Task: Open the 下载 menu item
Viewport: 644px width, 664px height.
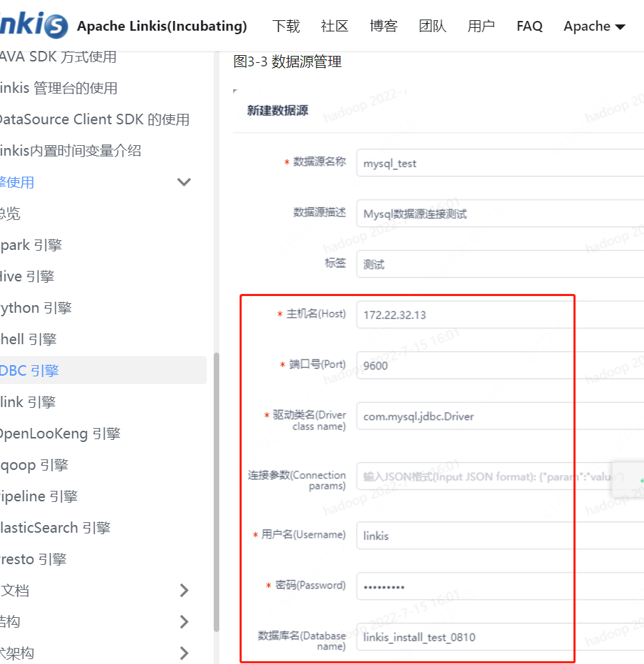Action: click(x=285, y=26)
